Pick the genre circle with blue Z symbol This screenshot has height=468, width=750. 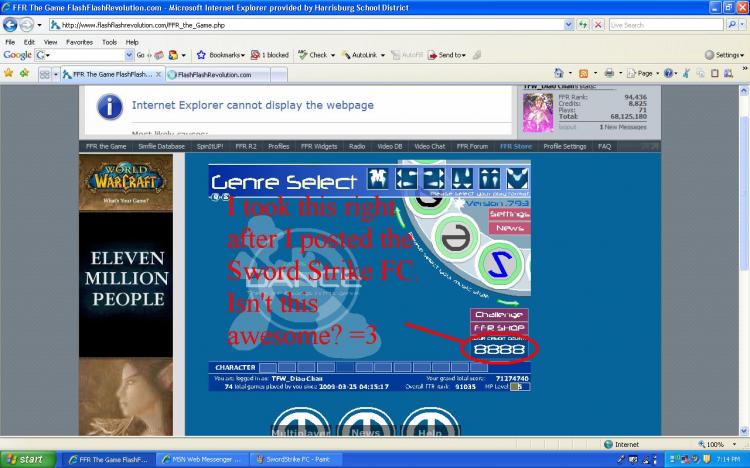(x=500, y=265)
